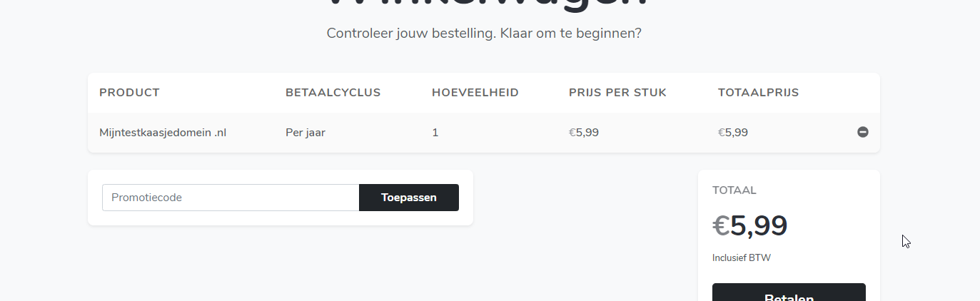The image size is (980, 301).
Task: Click the Inclusief BTW note
Action: pyautogui.click(x=742, y=257)
